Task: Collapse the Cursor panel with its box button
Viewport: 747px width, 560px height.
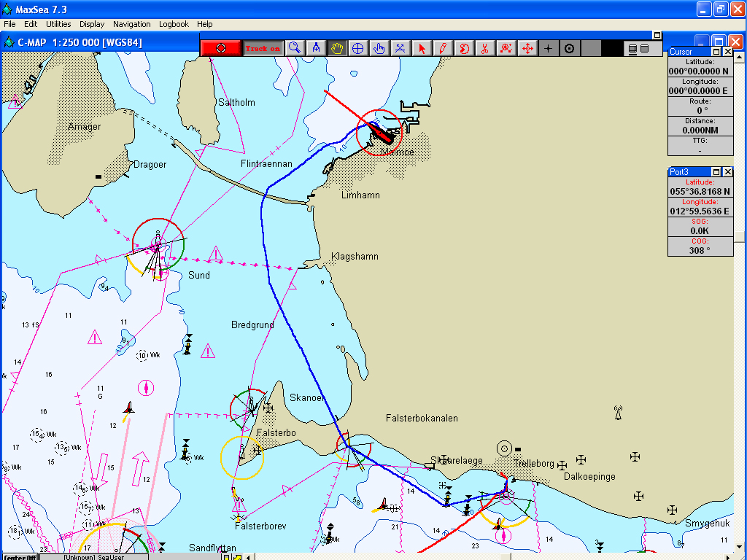Action: click(716, 52)
